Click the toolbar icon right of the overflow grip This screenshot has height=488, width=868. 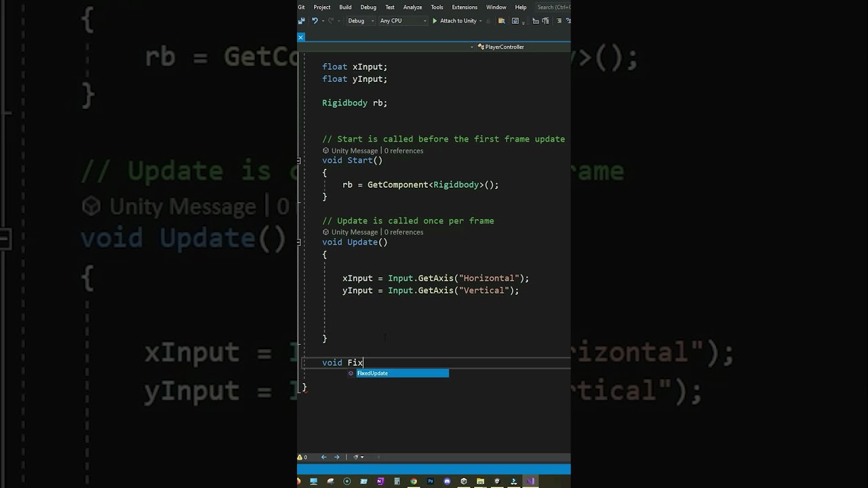click(x=536, y=21)
